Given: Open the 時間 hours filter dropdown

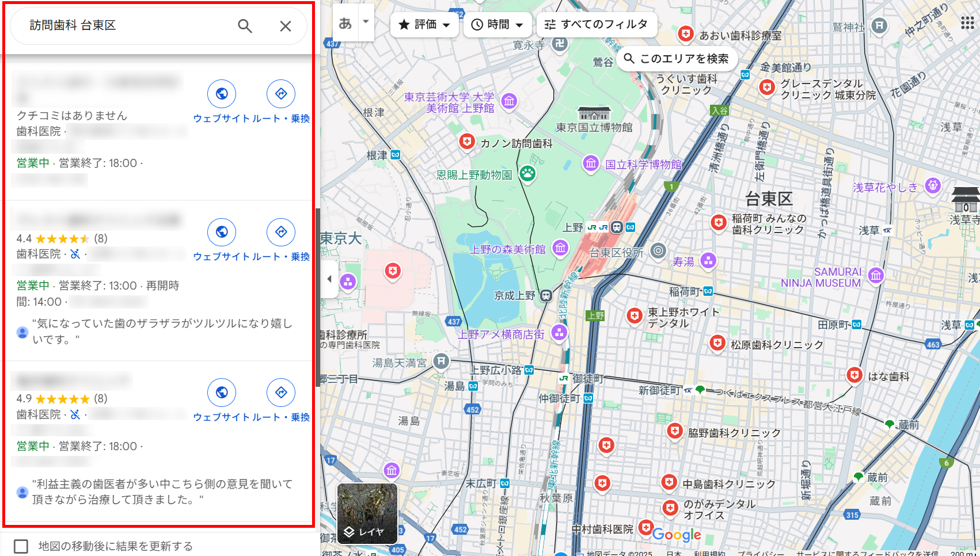Looking at the screenshot, I should (497, 25).
